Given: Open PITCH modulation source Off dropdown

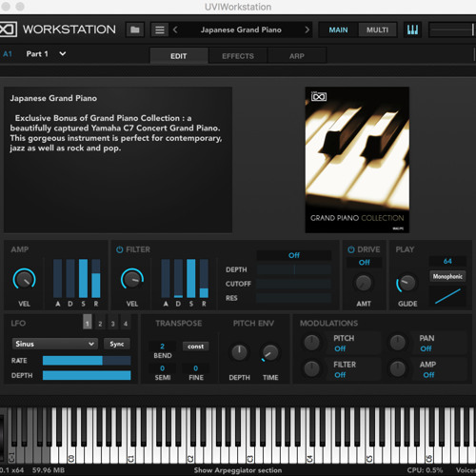Looking at the screenshot, I should click(340, 348).
